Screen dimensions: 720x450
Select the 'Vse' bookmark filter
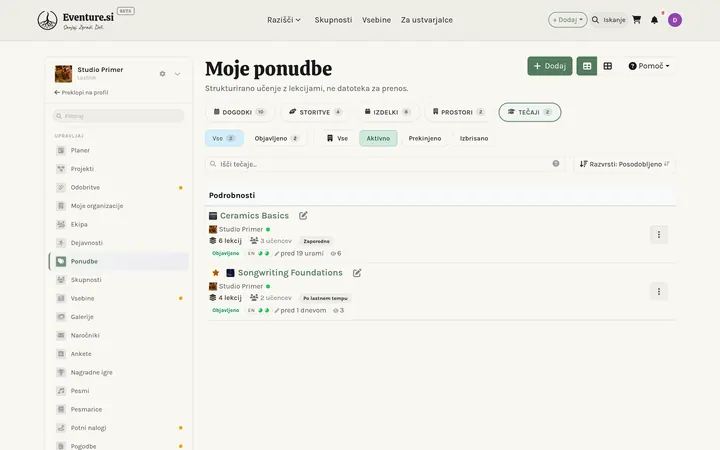[x=338, y=138]
